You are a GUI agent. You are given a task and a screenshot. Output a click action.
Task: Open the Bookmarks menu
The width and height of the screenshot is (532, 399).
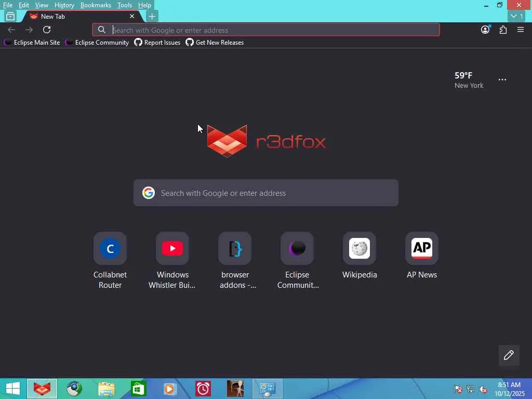(96, 5)
